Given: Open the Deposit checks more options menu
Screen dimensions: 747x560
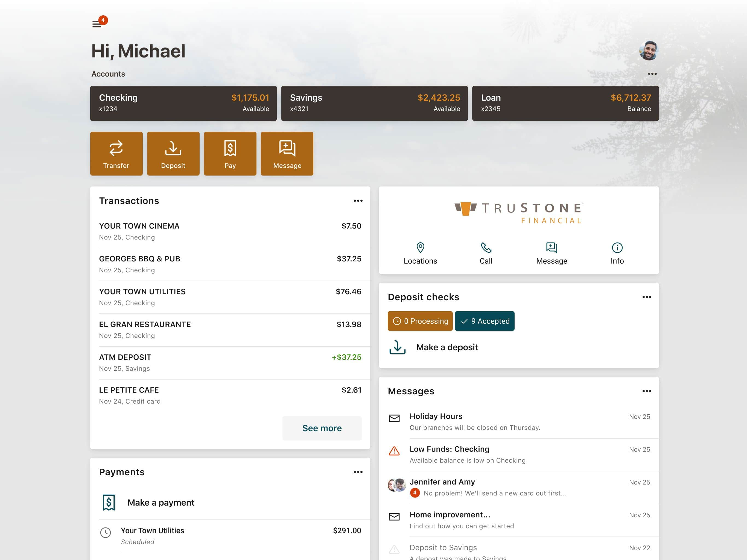Looking at the screenshot, I should [647, 297].
